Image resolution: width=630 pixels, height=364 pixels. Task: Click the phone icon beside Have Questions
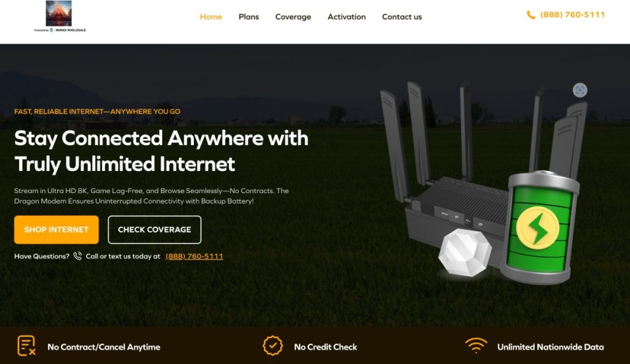tap(78, 256)
